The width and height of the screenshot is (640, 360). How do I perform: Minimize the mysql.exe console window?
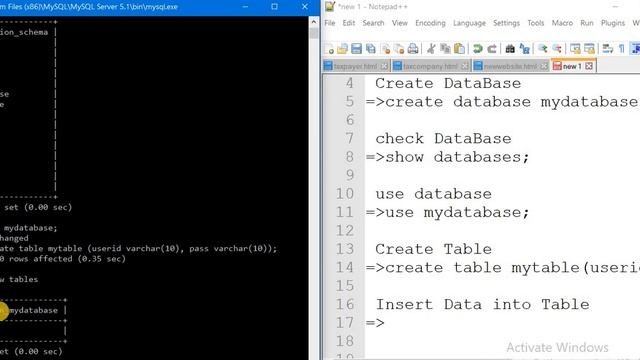click(x=245, y=7)
